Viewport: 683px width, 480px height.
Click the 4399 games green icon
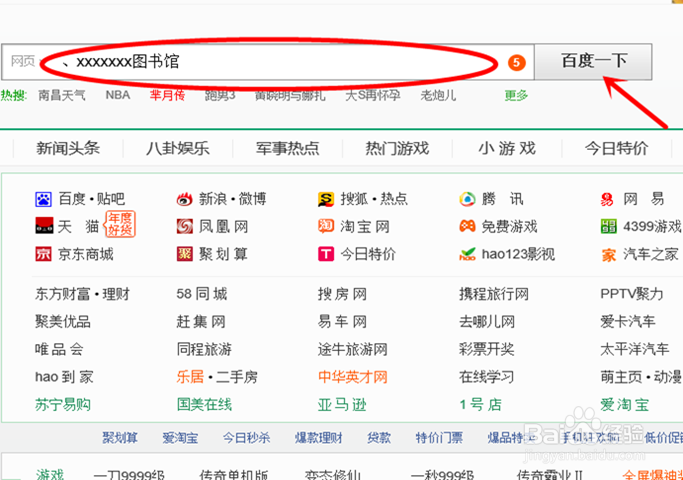[x=609, y=226]
